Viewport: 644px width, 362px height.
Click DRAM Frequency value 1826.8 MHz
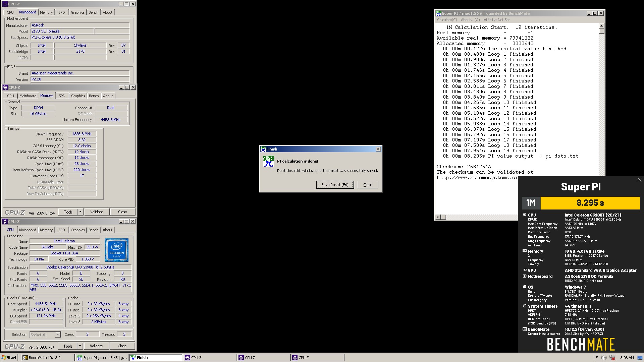(x=82, y=134)
